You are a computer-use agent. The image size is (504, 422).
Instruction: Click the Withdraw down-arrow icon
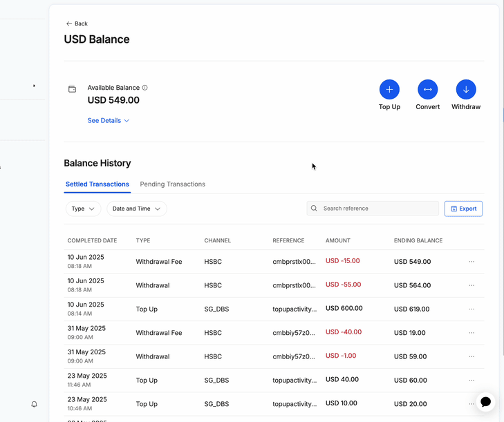coord(466,89)
